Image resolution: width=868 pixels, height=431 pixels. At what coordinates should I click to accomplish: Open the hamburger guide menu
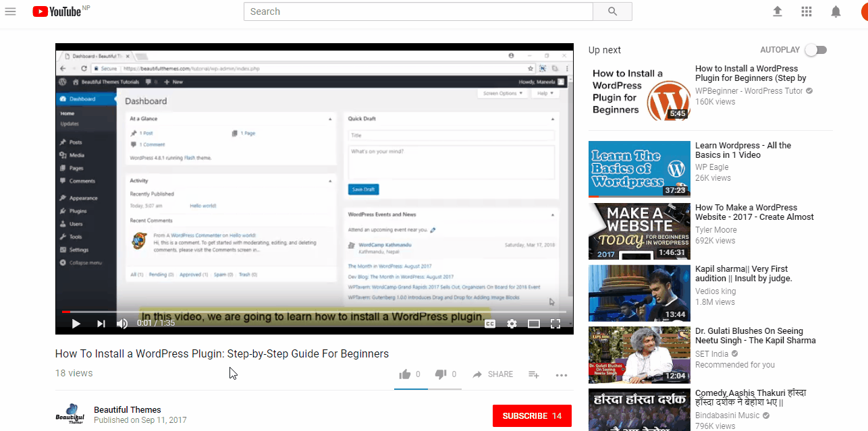click(10, 11)
